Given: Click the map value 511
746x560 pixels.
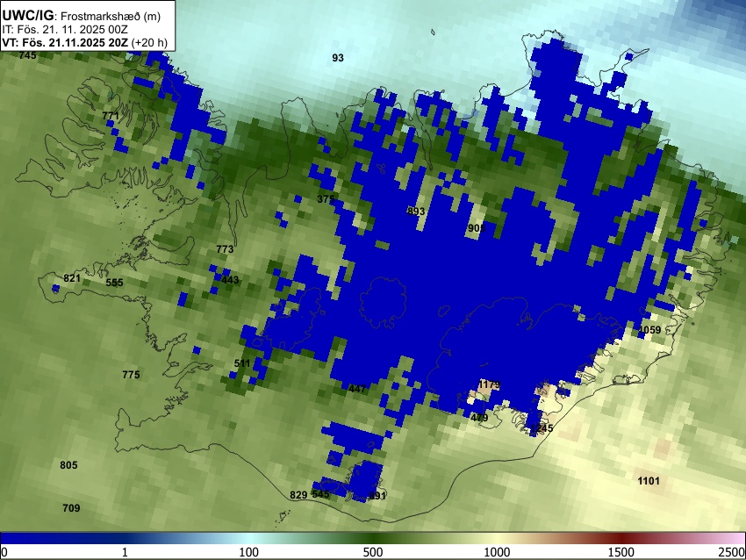Looking at the screenshot, I should pos(242,363).
